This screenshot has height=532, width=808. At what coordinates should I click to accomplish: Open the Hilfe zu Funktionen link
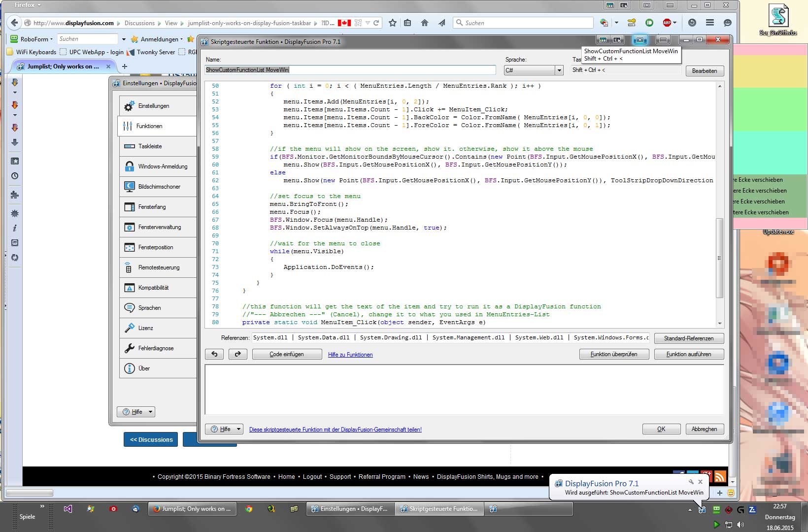(350, 355)
